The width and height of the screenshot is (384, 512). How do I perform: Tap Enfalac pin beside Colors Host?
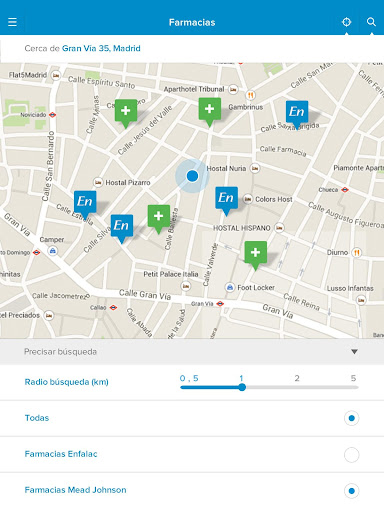(x=226, y=201)
